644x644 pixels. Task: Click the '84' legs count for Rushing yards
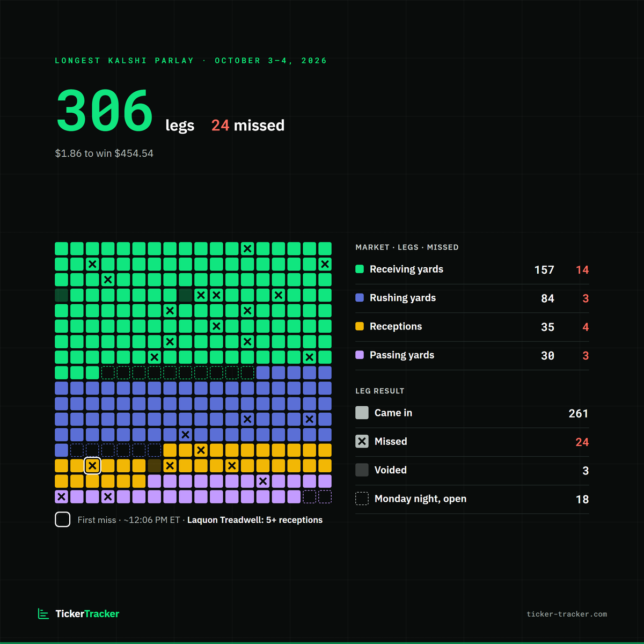(547, 298)
